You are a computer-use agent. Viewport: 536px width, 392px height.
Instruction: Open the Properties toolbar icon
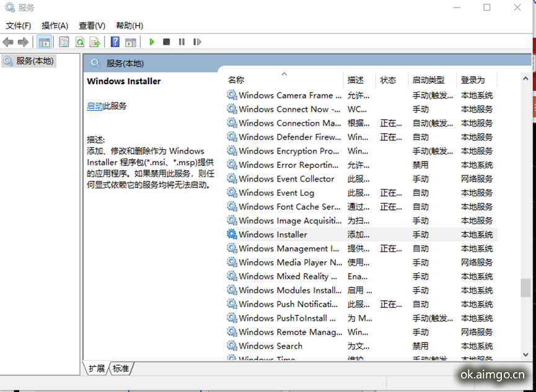(64, 42)
